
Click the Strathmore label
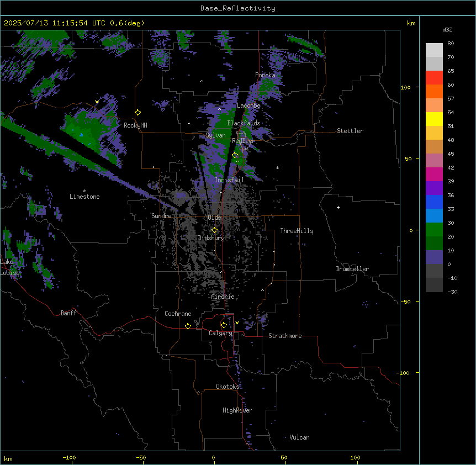point(285,336)
